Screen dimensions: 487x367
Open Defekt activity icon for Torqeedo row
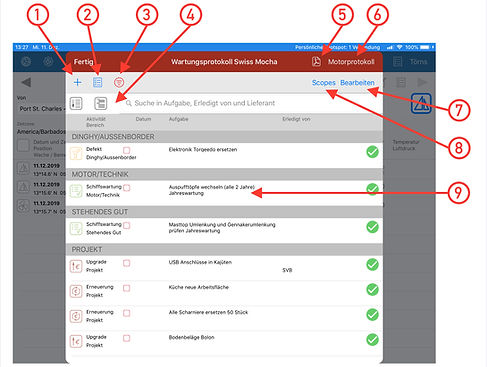(76, 153)
